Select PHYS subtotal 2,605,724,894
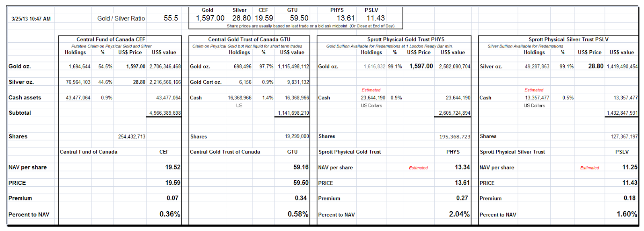This screenshot has height=231, width=644. click(x=455, y=113)
